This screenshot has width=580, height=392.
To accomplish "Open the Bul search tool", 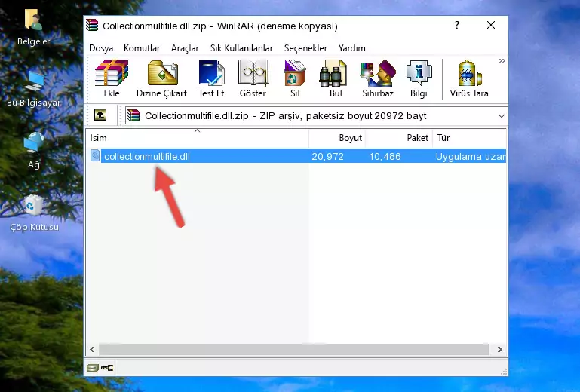I will 336,78.
